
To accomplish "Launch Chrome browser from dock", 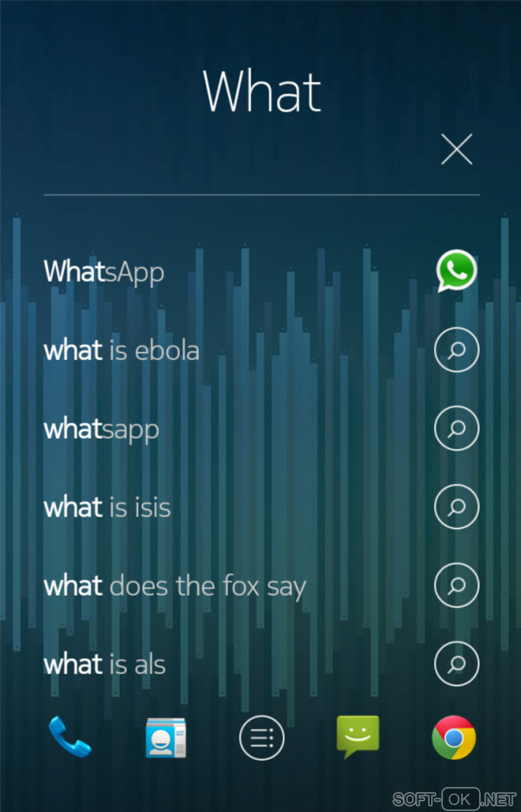I will [x=454, y=737].
